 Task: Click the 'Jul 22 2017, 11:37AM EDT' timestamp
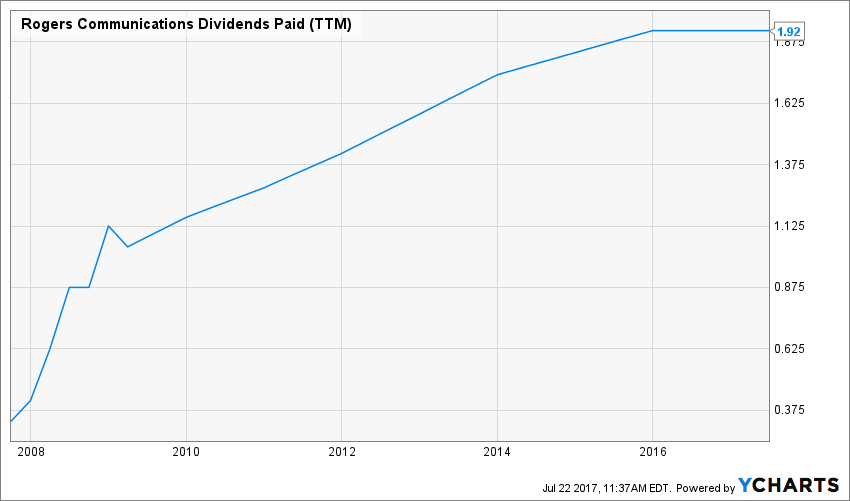point(606,487)
